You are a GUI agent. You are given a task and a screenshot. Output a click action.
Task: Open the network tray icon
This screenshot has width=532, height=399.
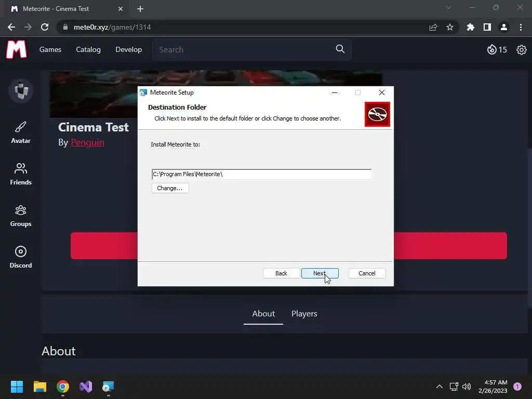pos(454,387)
